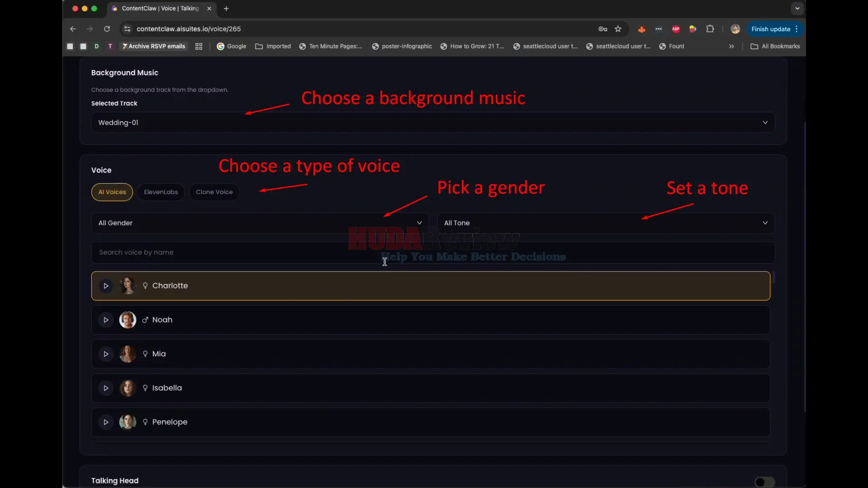This screenshot has width=868, height=488.
Task: Select the Charlotte voice name
Action: tap(170, 286)
